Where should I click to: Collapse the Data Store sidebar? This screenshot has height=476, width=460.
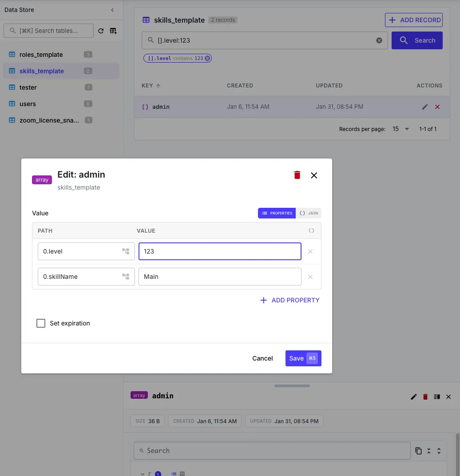click(112, 9)
